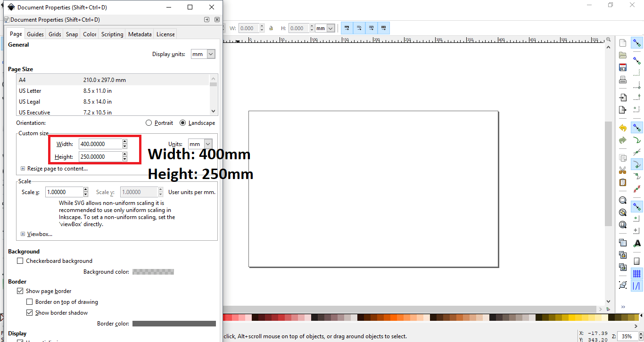Screen dimensions: 644x342
Task: Toggle snap to grids icon
Action: pyautogui.click(x=637, y=274)
